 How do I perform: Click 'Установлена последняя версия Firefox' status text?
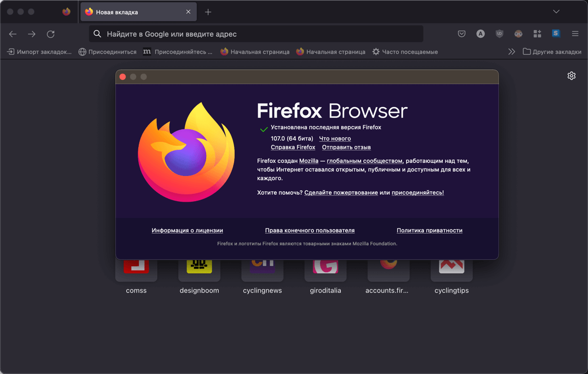click(326, 127)
